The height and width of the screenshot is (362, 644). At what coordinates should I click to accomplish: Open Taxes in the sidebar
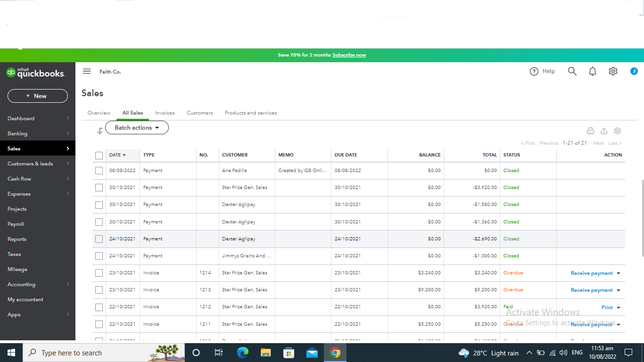pos(14,254)
